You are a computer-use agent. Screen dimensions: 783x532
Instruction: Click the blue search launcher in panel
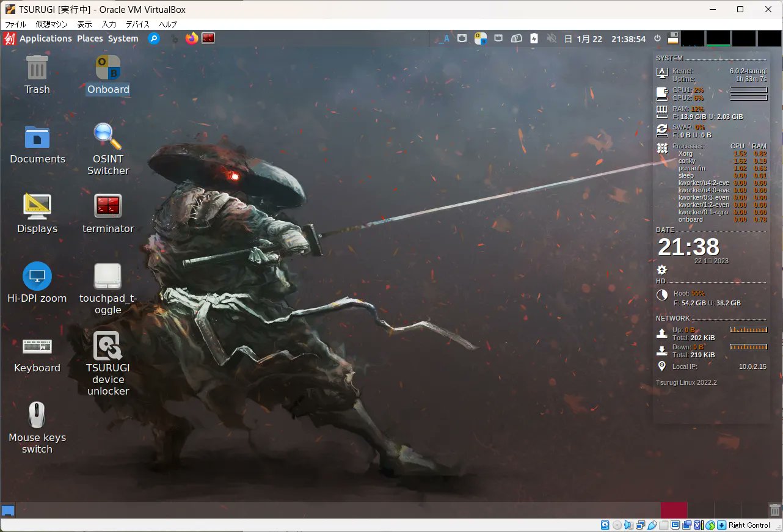[154, 38]
